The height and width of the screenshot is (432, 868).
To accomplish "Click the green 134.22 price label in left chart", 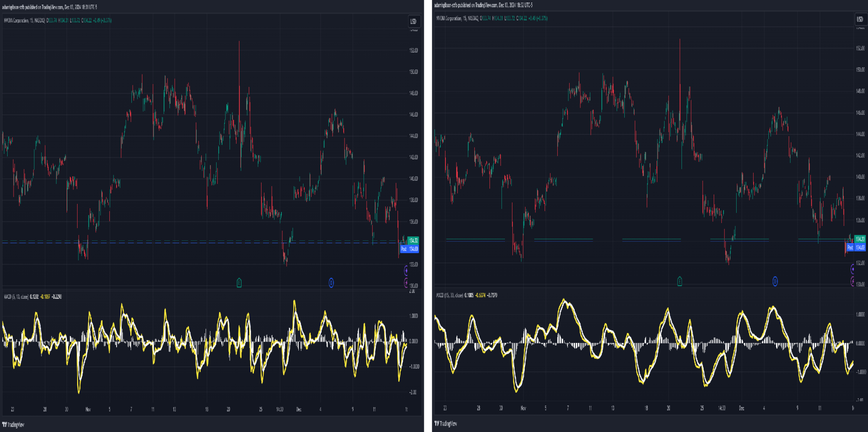I will click(x=413, y=240).
